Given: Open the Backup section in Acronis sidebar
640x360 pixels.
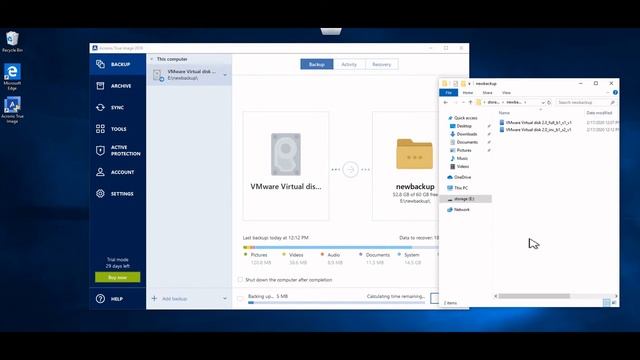Looking at the screenshot, I should click(x=118, y=64).
